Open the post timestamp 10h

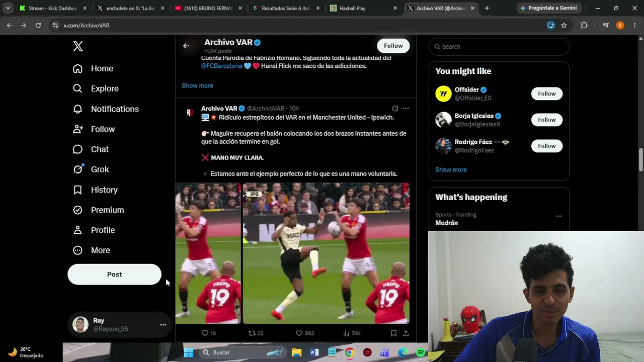[x=294, y=109]
